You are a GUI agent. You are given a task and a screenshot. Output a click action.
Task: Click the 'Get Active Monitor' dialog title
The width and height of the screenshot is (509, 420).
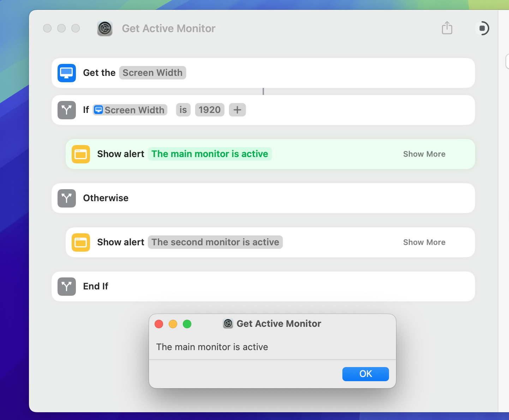point(279,324)
